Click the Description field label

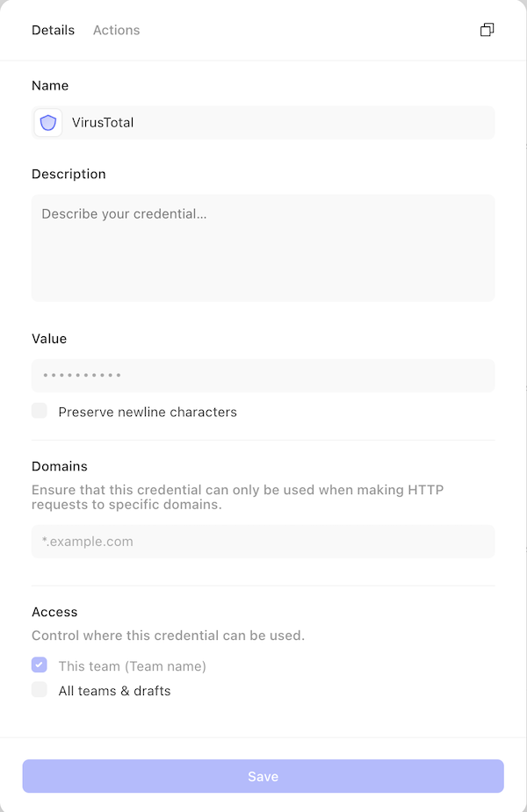69,174
